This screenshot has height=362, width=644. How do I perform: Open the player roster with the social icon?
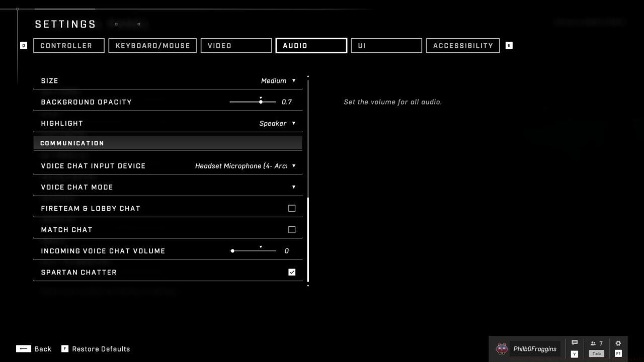coord(596,342)
